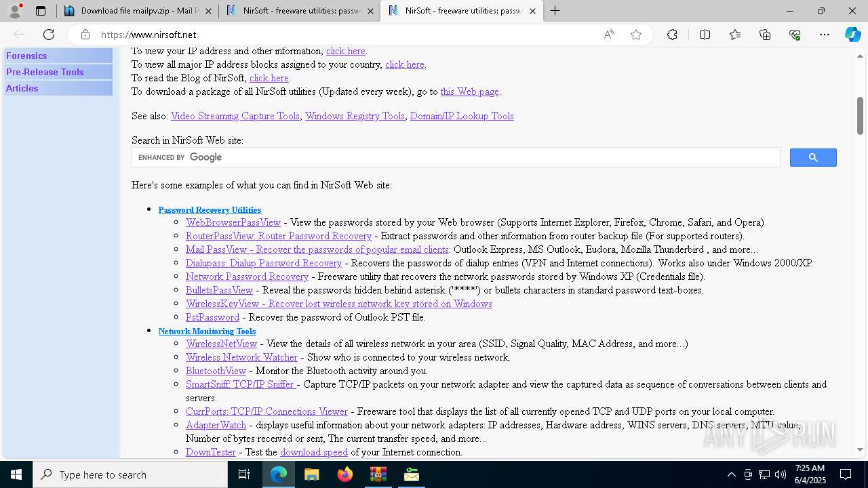Viewport: 868px width, 488px height.
Task: Click the address bar URL
Action: (149, 35)
